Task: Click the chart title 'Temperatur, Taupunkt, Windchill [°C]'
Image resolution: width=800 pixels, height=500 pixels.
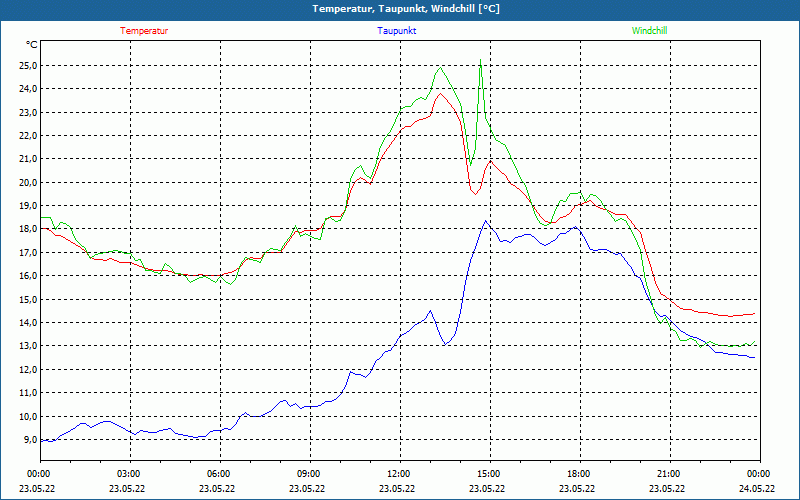Action: click(406, 9)
